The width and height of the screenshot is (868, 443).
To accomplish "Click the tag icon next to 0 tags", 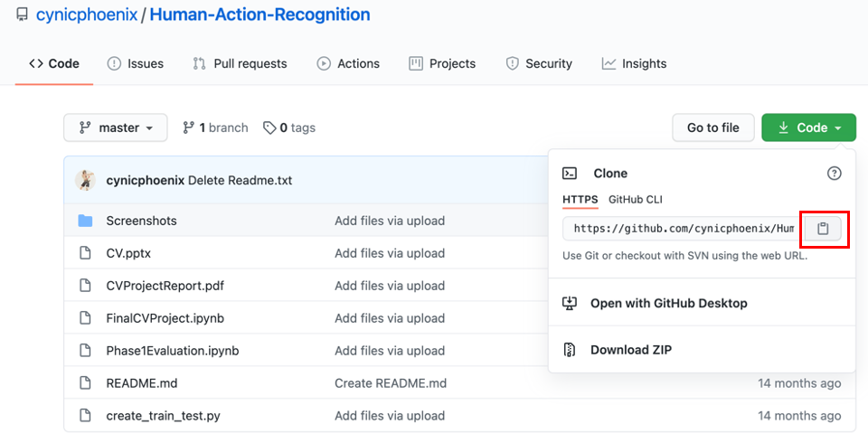I will pyautogui.click(x=269, y=127).
